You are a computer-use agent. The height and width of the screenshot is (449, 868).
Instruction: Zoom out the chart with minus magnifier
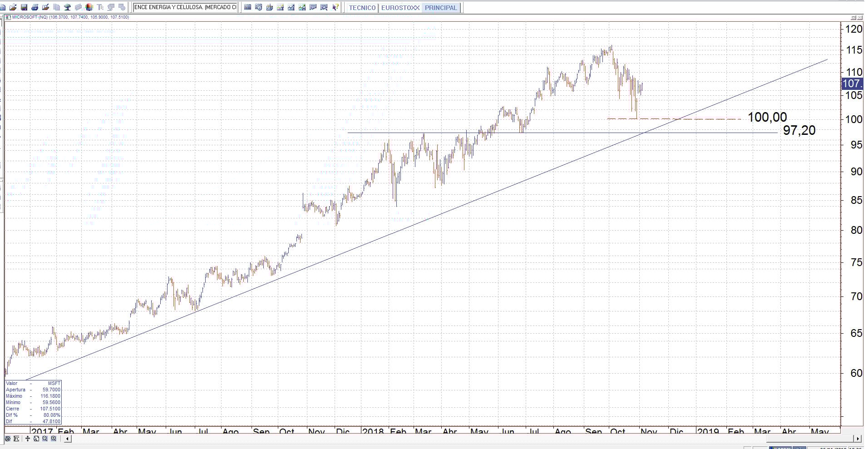[x=45, y=439]
